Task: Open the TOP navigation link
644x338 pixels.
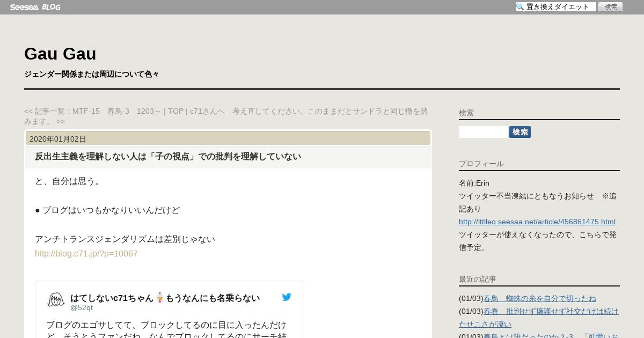Action: tap(175, 111)
